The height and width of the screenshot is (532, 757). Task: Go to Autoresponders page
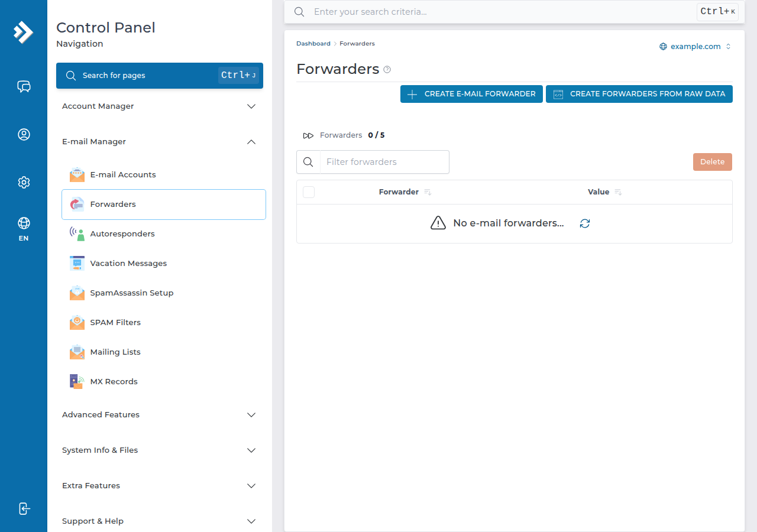tap(164, 234)
